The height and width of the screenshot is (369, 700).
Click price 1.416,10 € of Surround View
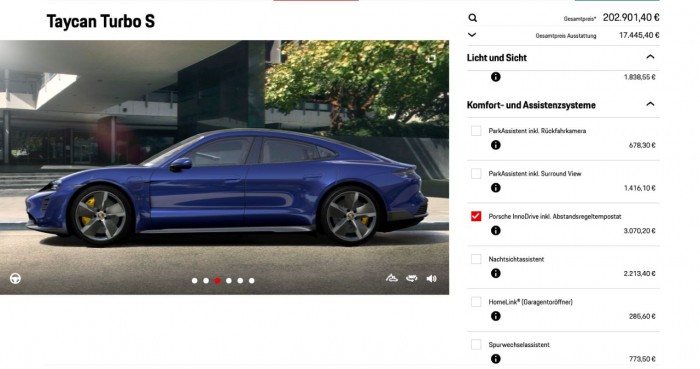click(x=639, y=188)
